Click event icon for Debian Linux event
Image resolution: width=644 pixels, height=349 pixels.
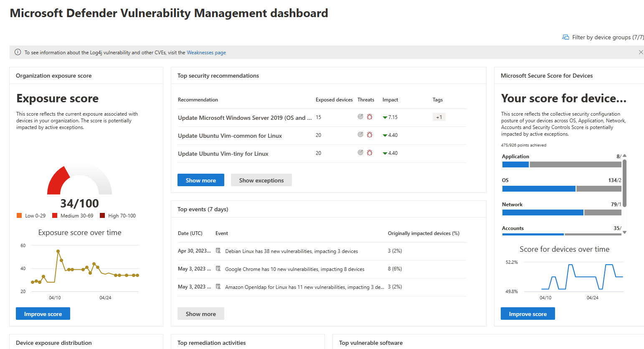coord(218,251)
